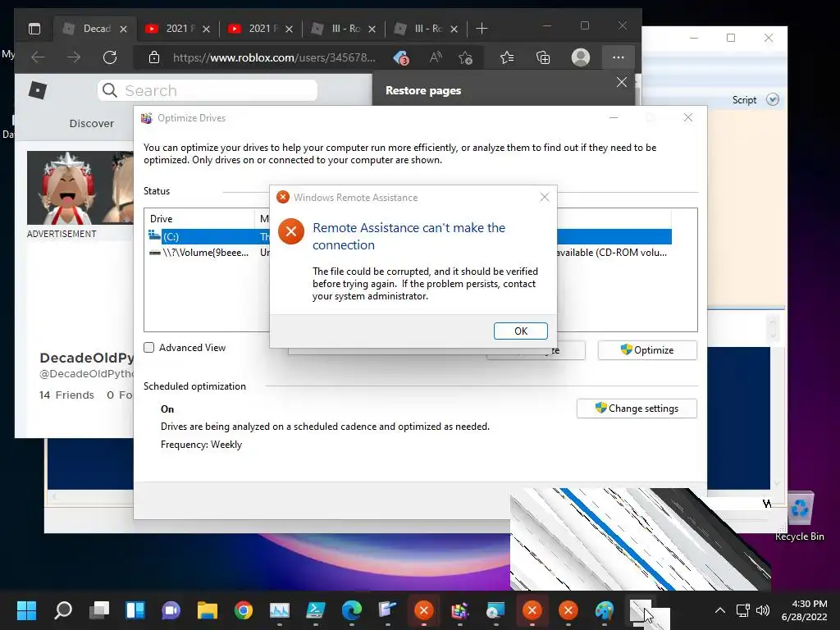
Task: Click the Script label in background window
Action: [x=744, y=100]
